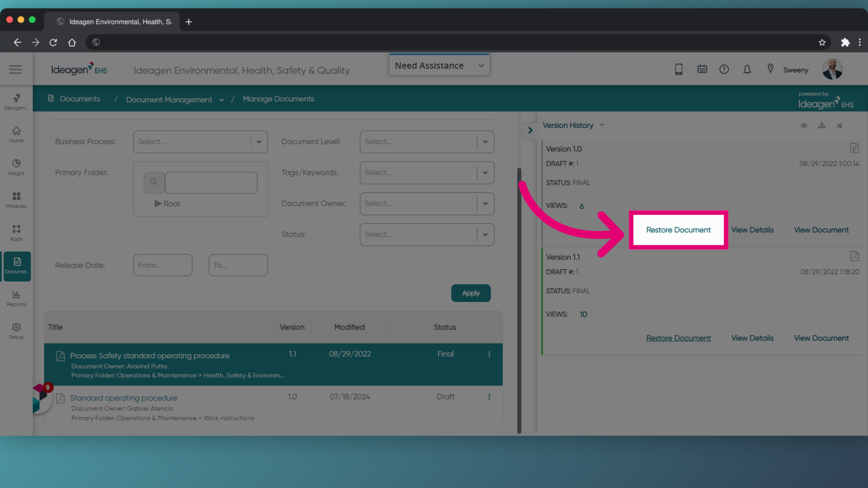Go to Home in the sidebar
Viewport: 868px width, 488px height.
[x=16, y=135]
